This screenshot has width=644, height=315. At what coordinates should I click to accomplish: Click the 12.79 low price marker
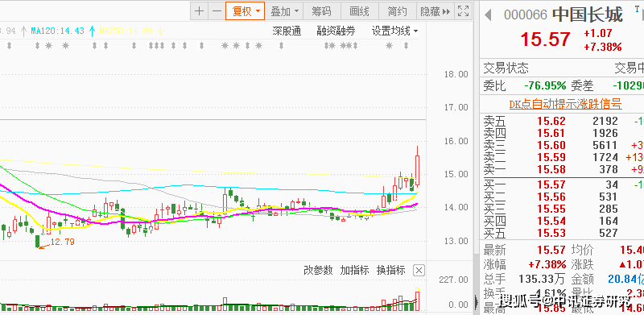click(x=63, y=242)
